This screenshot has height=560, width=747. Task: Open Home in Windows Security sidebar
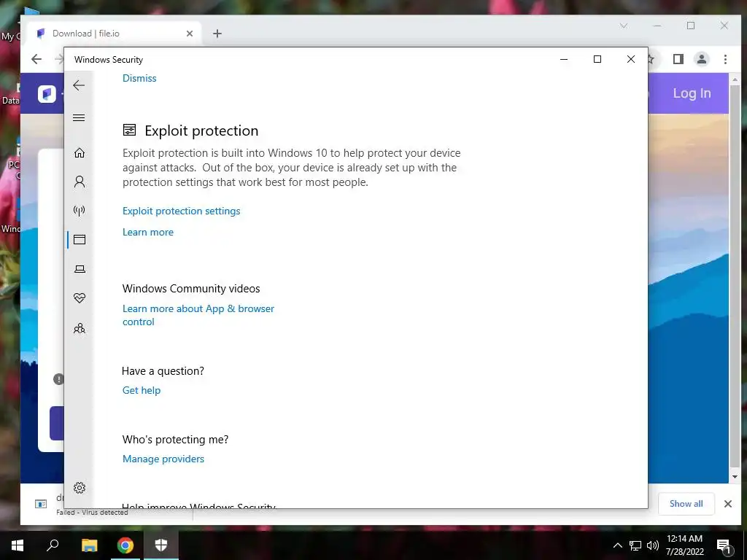[80, 153]
